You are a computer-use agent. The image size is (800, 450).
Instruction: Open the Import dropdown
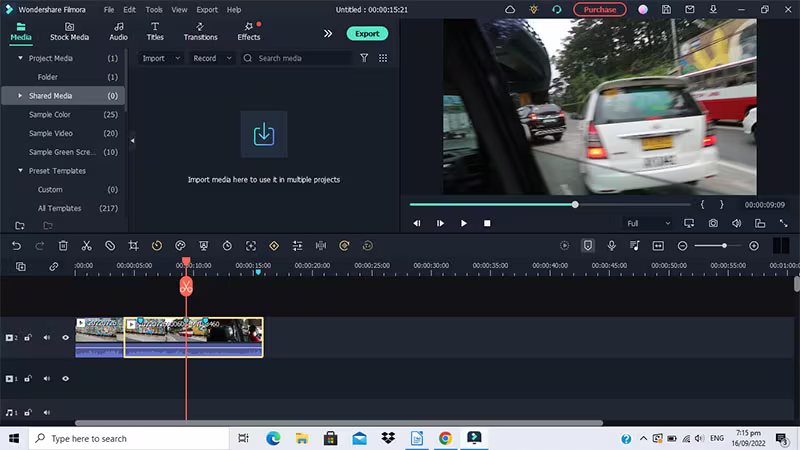(x=160, y=58)
